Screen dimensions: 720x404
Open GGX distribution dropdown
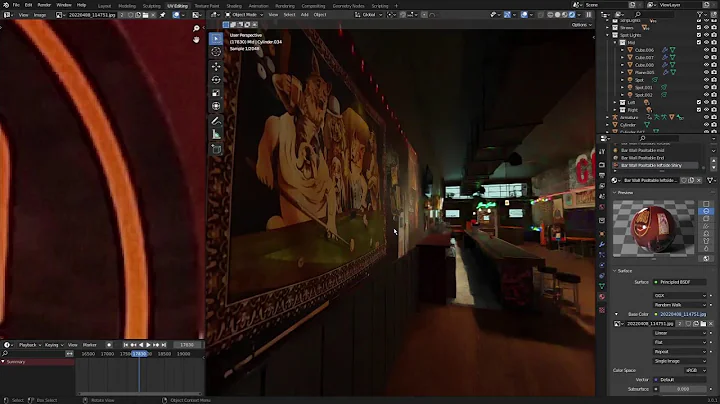tap(680, 296)
